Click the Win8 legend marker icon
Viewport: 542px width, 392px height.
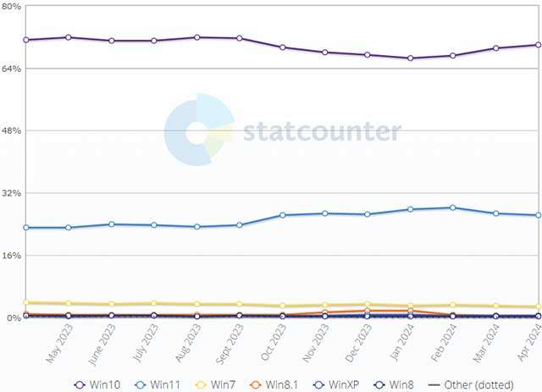click(x=382, y=384)
